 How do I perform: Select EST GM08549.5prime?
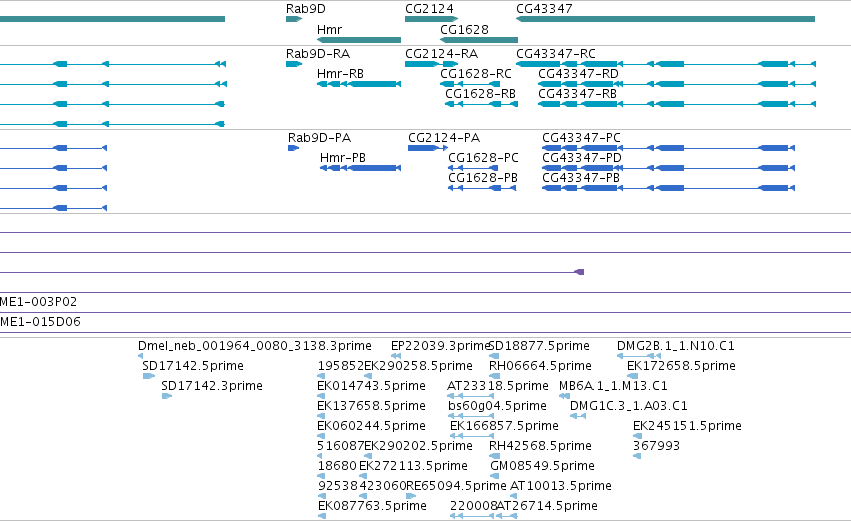click(x=542, y=466)
